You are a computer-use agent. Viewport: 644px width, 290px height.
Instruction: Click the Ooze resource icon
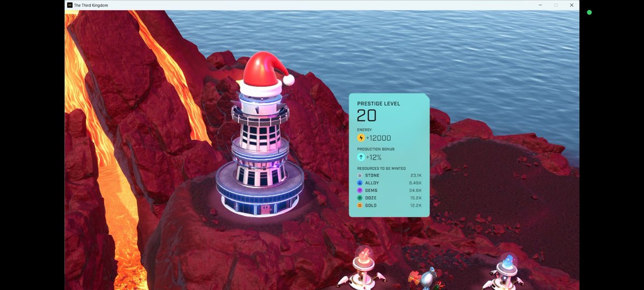point(360,198)
